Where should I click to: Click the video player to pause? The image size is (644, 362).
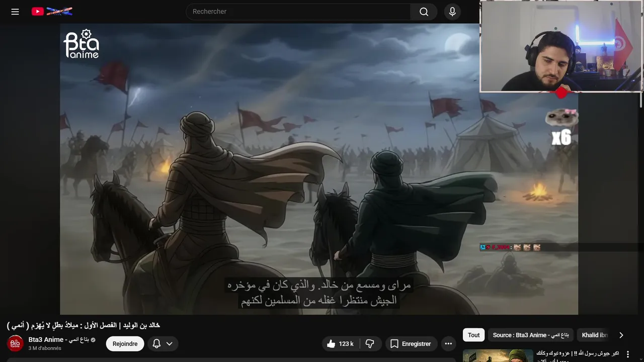319,169
